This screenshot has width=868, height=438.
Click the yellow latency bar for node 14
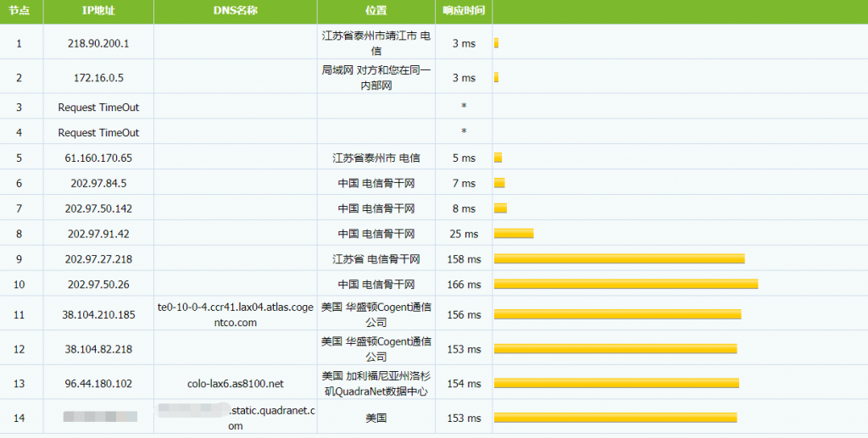[x=615, y=419]
